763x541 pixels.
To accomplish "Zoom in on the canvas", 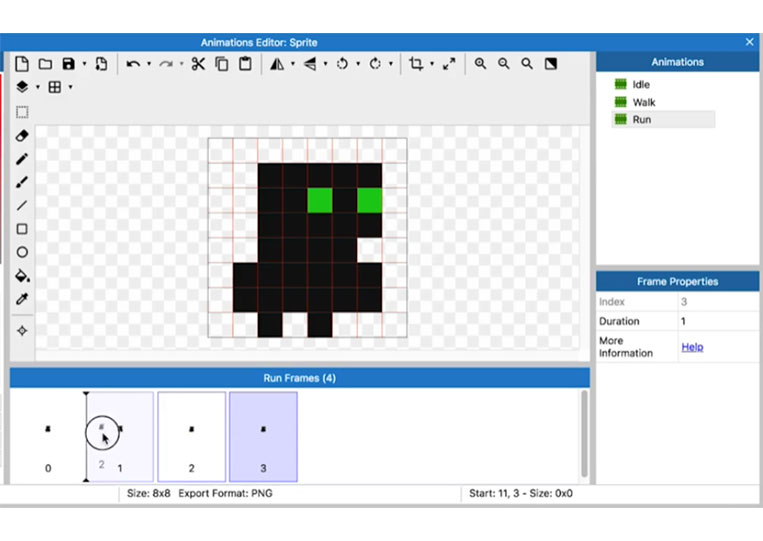I will (480, 64).
